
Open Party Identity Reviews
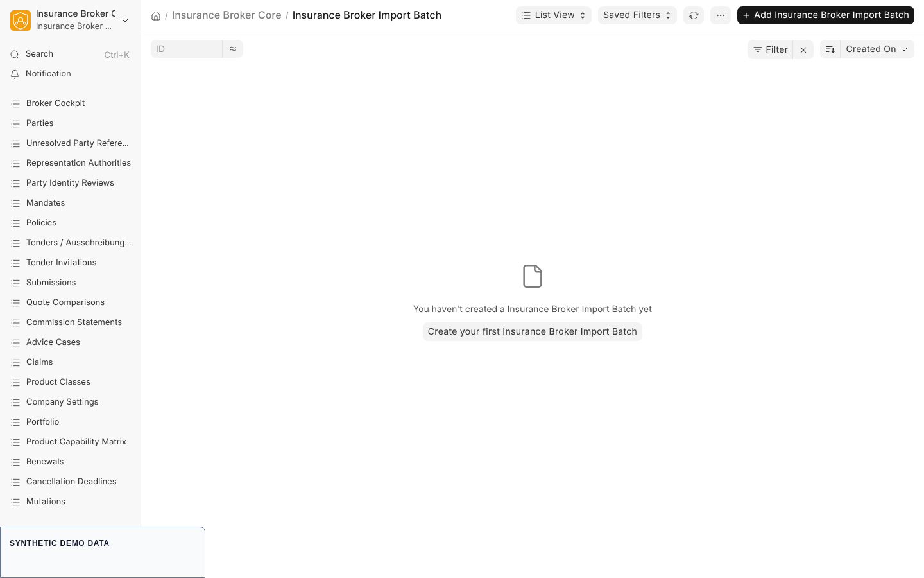coord(70,183)
